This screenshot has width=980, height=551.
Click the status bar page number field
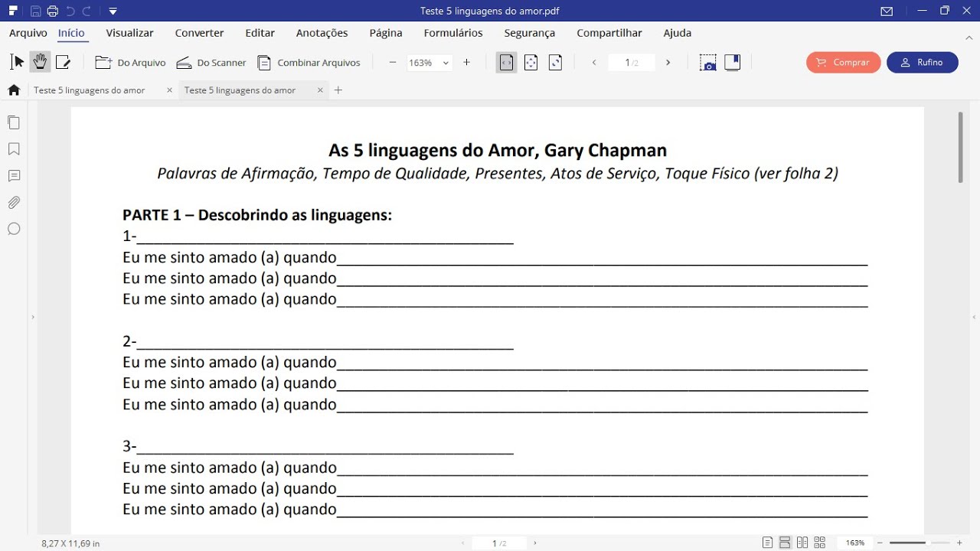point(498,543)
